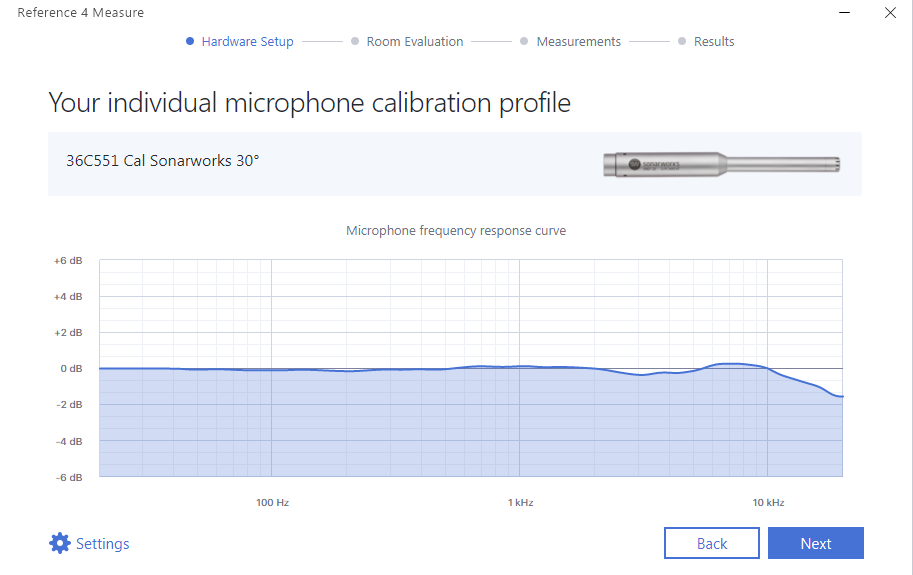Open the Settings text link
The width and height of the screenshot is (913, 575).
pos(103,544)
